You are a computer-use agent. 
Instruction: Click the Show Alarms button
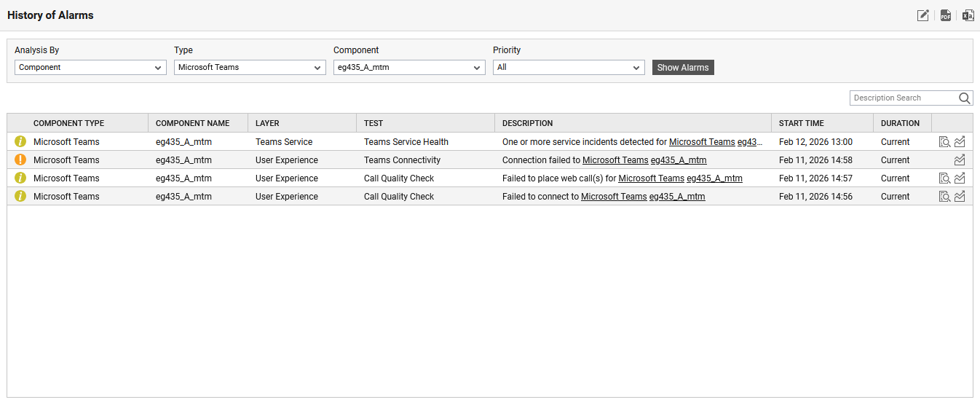pos(683,68)
